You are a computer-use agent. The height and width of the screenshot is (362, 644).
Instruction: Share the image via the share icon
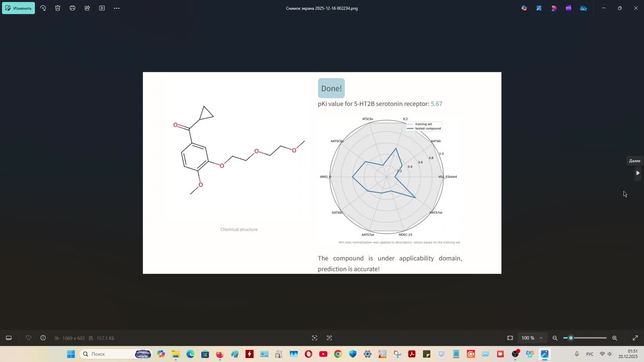[87, 8]
